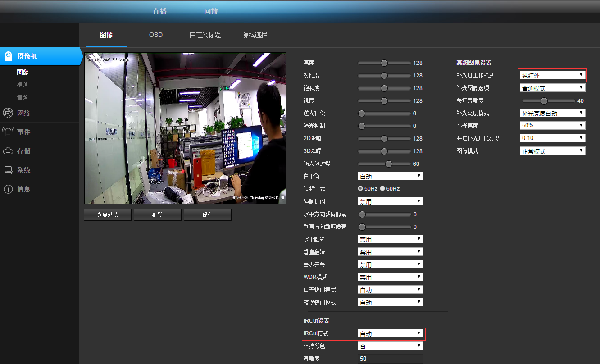Click the system monitor icon
Screen dimensions: 600x364
pos(8,170)
